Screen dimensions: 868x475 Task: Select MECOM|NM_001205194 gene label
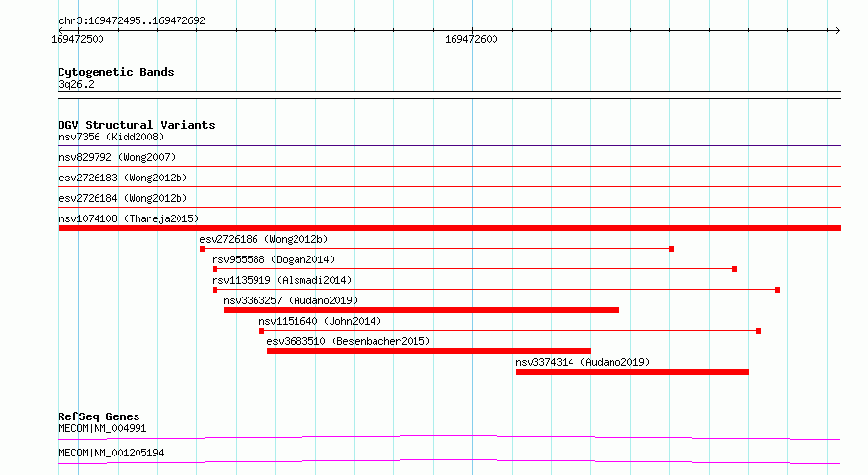pyautogui.click(x=111, y=453)
